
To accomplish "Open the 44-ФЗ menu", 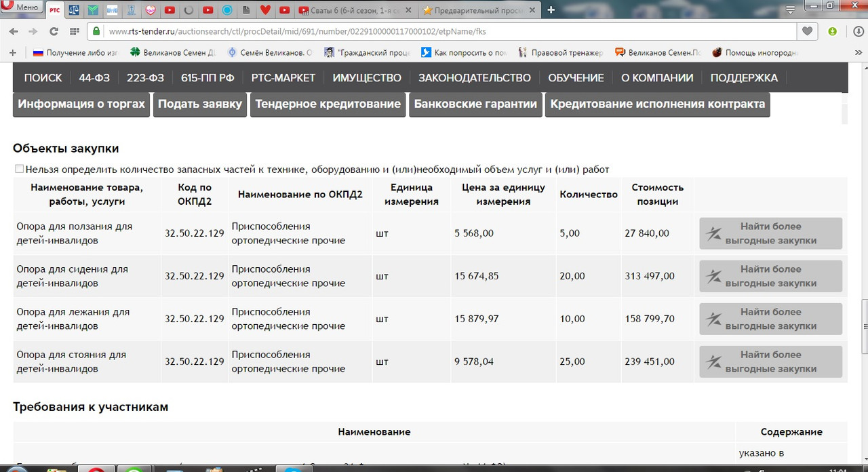I will (x=94, y=77).
